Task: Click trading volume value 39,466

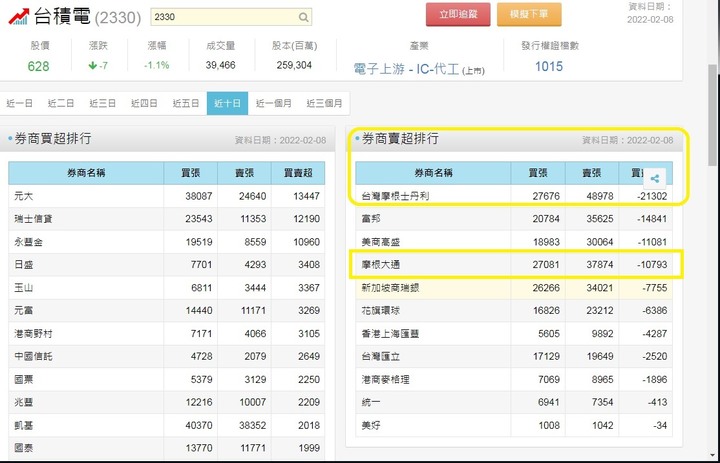Action: pos(220,66)
